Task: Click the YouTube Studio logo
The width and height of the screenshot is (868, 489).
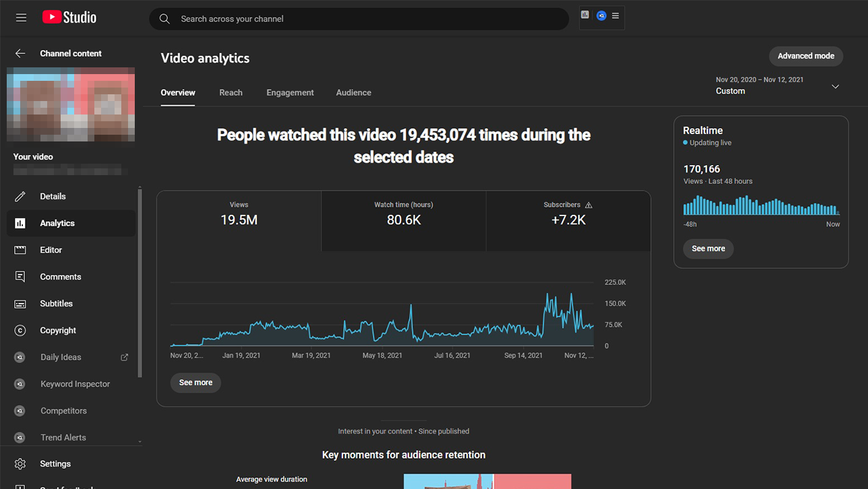Action: tap(69, 18)
